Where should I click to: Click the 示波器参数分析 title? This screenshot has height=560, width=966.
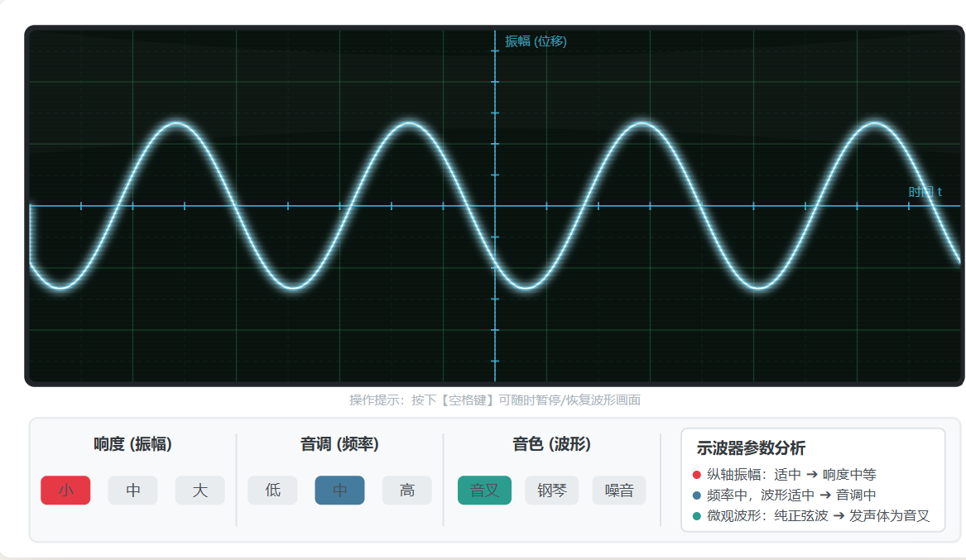click(x=751, y=448)
